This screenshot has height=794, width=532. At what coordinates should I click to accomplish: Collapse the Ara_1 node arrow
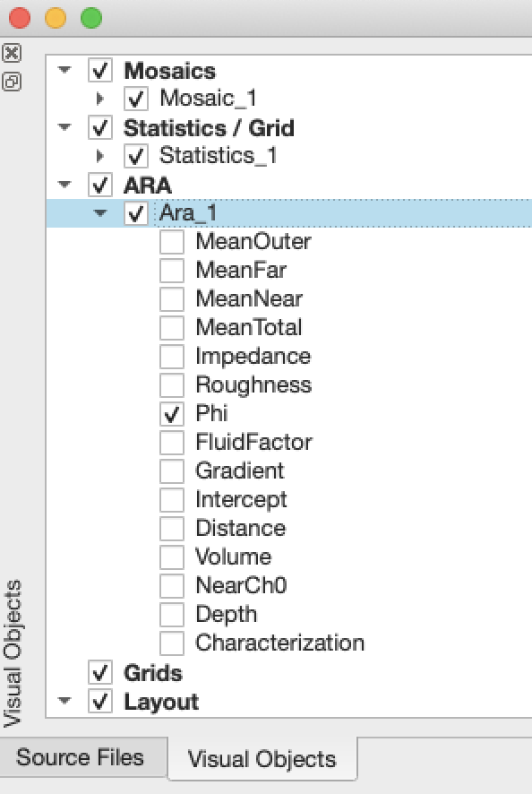(100, 212)
